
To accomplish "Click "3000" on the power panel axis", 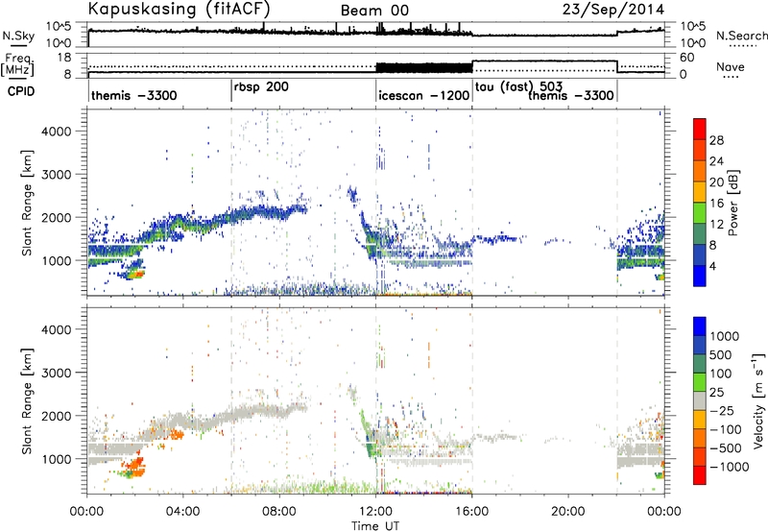I will 56,175.
